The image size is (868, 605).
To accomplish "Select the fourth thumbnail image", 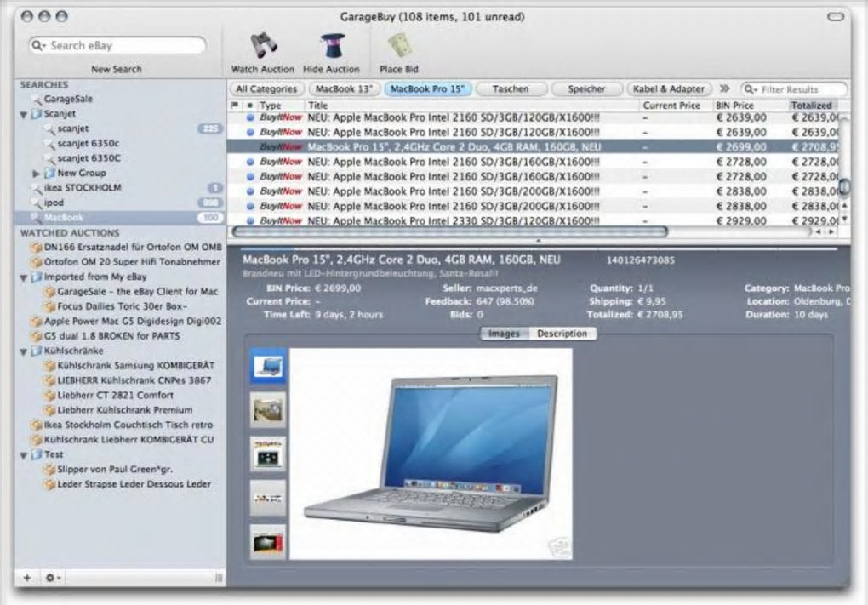I will pyautogui.click(x=268, y=498).
